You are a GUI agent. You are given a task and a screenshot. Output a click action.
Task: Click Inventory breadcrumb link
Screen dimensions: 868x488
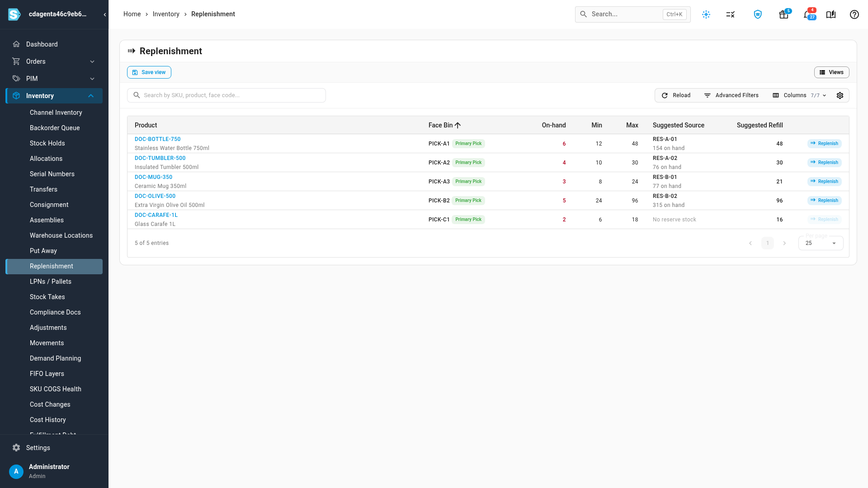[166, 14]
